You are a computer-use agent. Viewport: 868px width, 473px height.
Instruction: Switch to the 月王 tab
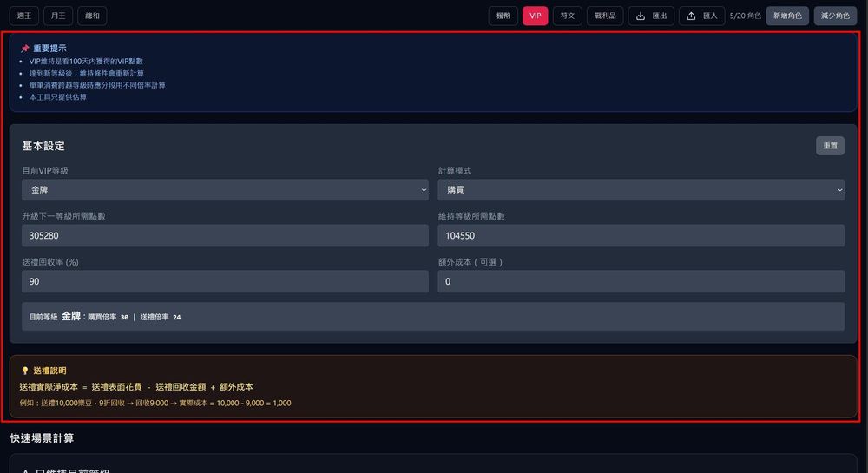point(58,16)
